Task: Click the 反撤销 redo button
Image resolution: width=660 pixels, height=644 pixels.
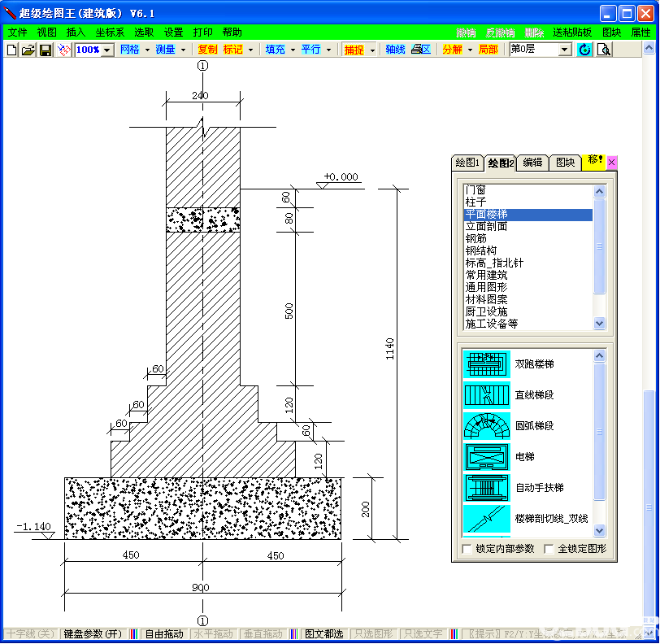Action: 500,33
